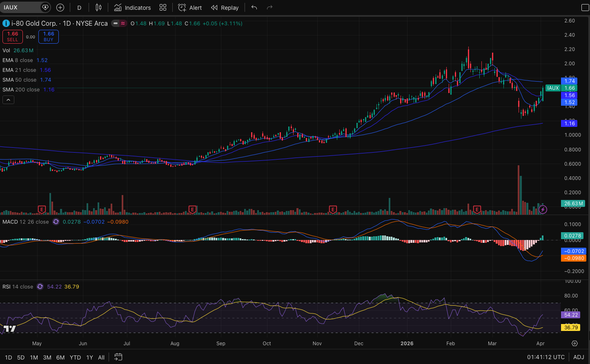Click the diamond badge icon in symbol search
This screenshot has height=364, width=590.
pyautogui.click(x=45, y=7)
